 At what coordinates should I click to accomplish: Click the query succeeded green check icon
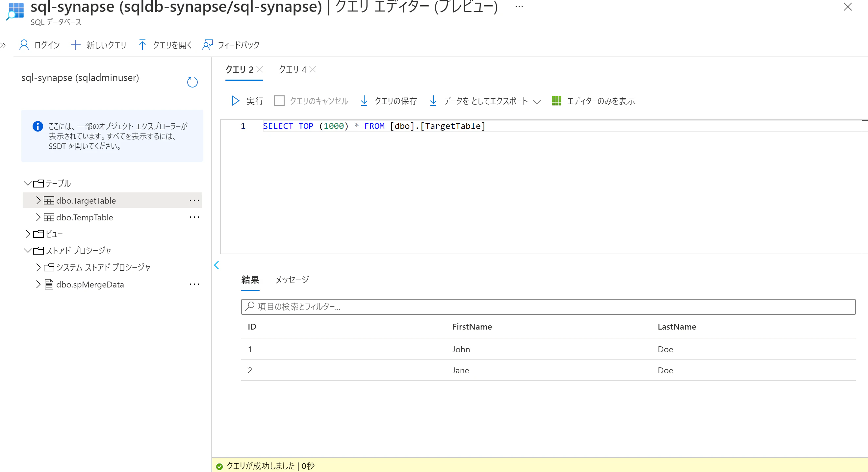tap(219, 466)
